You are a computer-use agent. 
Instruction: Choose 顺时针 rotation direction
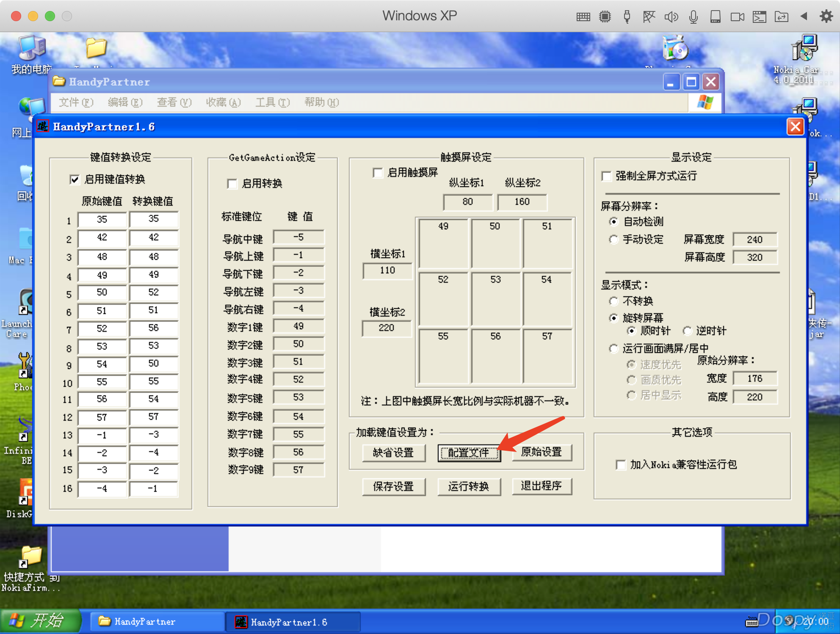pos(631,331)
